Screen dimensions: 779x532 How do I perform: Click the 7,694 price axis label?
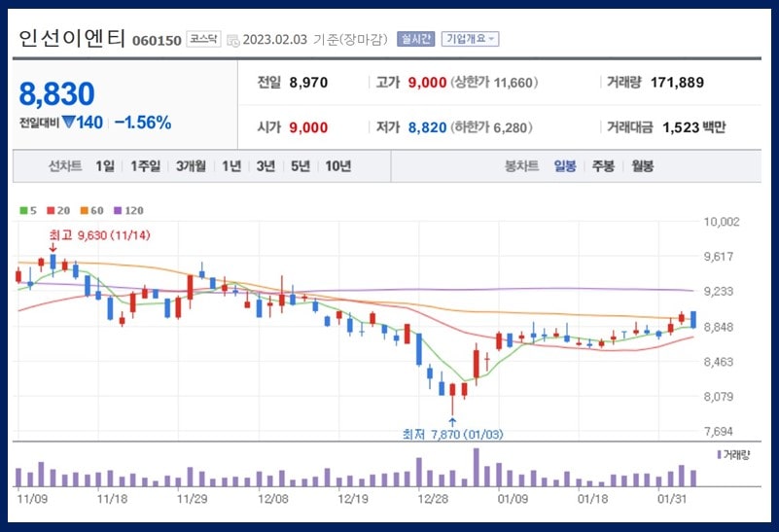point(719,431)
